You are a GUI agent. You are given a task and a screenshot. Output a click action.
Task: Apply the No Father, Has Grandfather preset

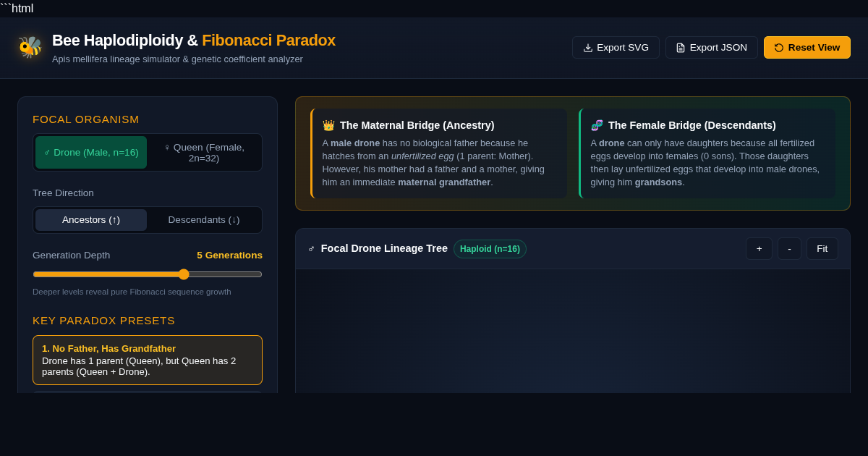click(148, 360)
